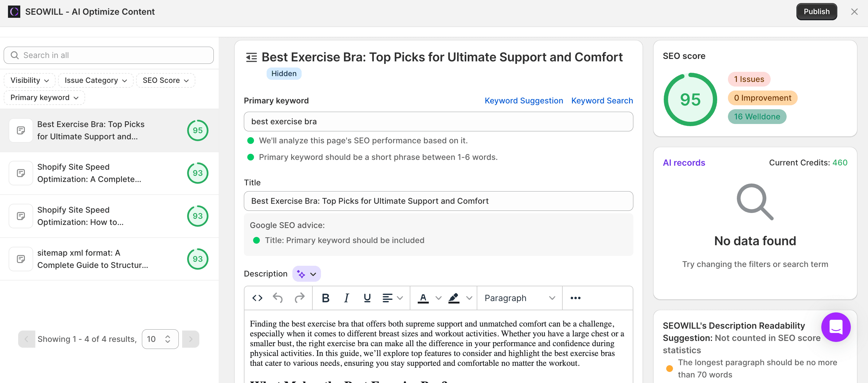This screenshot has width=868, height=383.
Task: Open more options ellipsis in editor toolbar
Action: tap(575, 298)
